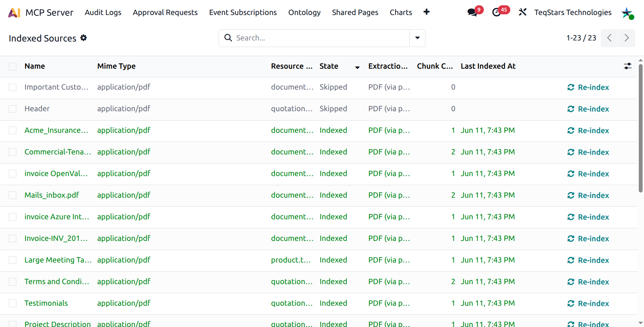
Task: Open the Indexed Sources settings gear
Action: tap(84, 38)
